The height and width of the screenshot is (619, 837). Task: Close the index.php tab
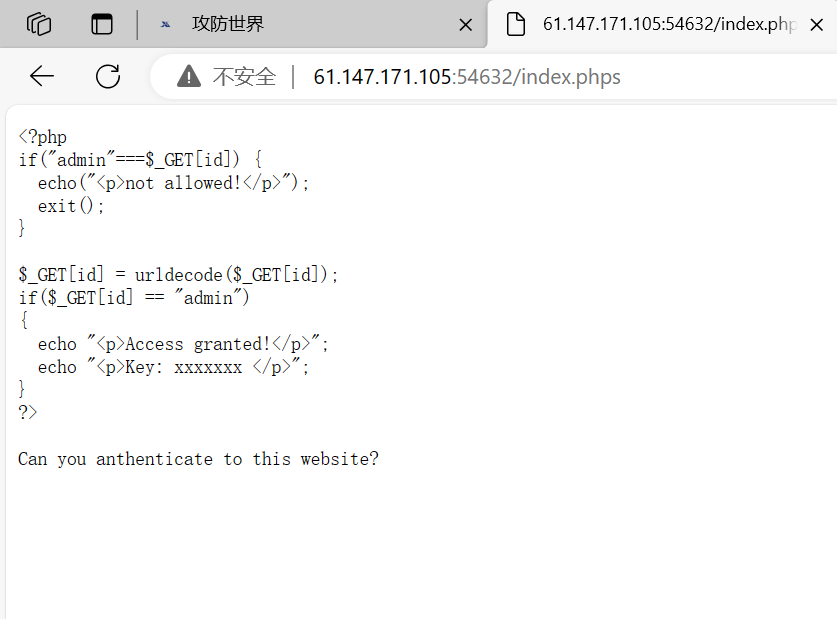click(x=816, y=25)
